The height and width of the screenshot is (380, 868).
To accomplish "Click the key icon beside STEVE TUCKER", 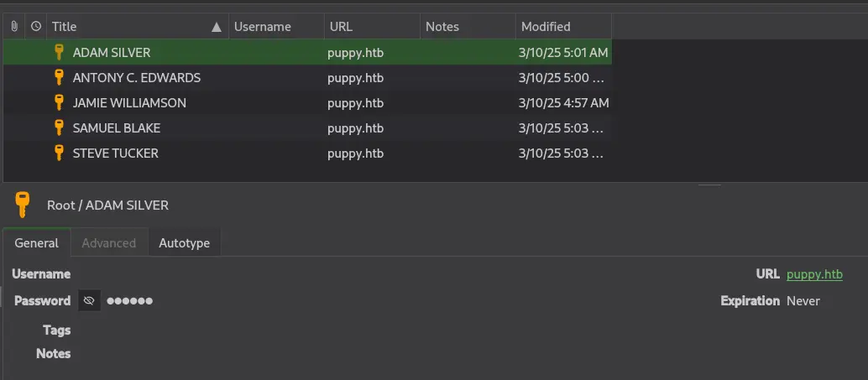I will [x=59, y=153].
